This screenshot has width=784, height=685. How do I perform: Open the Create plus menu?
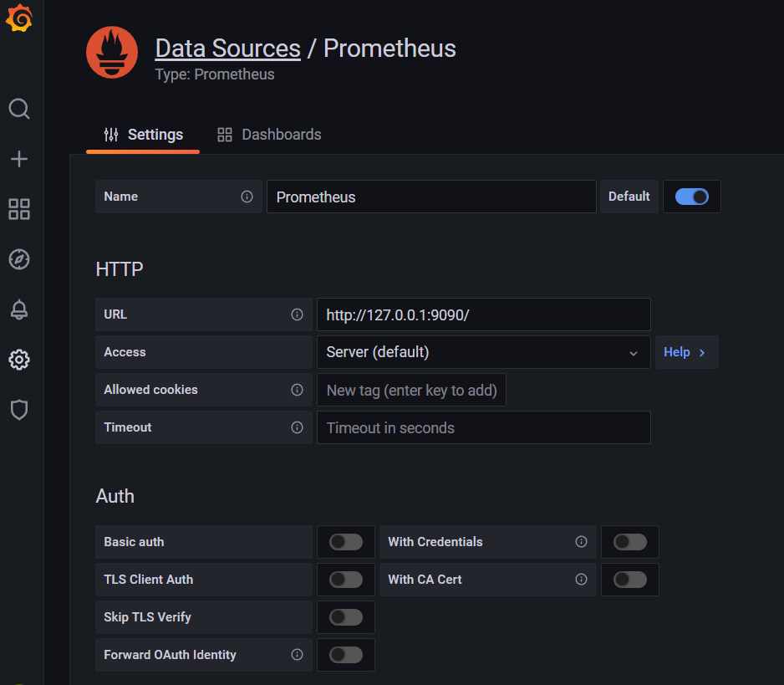(19, 159)
